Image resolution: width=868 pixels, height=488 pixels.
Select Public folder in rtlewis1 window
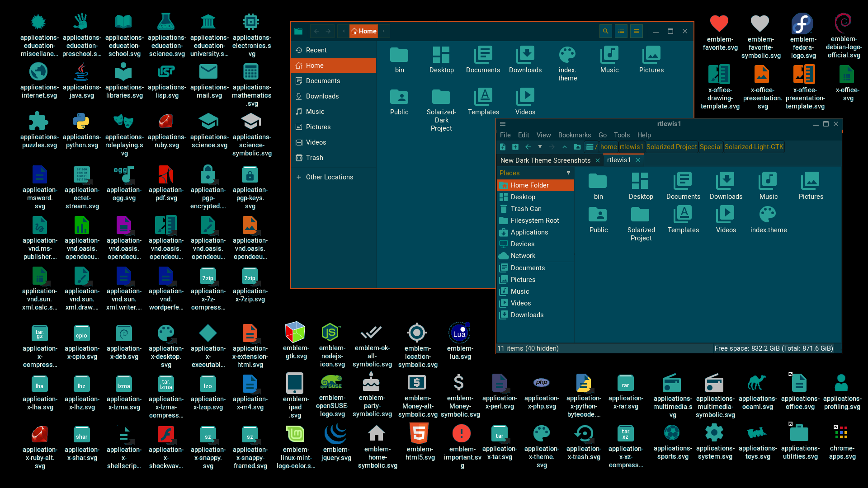(x=598, y=220)
